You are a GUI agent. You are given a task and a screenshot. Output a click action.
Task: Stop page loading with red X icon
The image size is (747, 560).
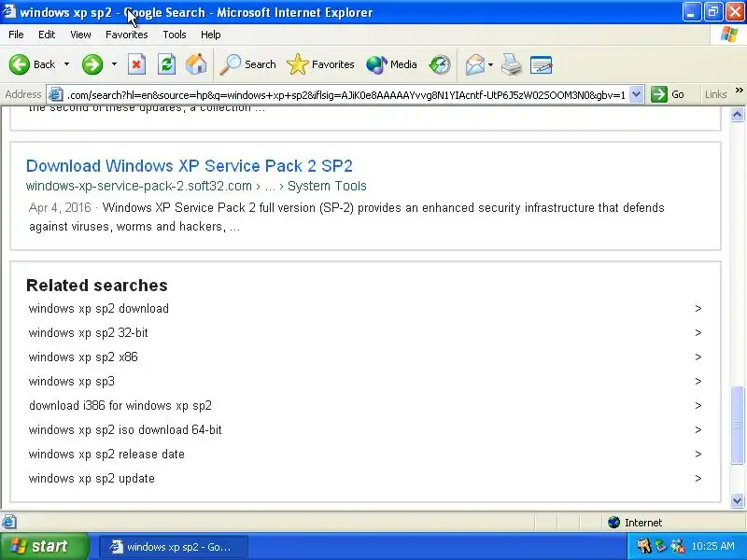136,64
